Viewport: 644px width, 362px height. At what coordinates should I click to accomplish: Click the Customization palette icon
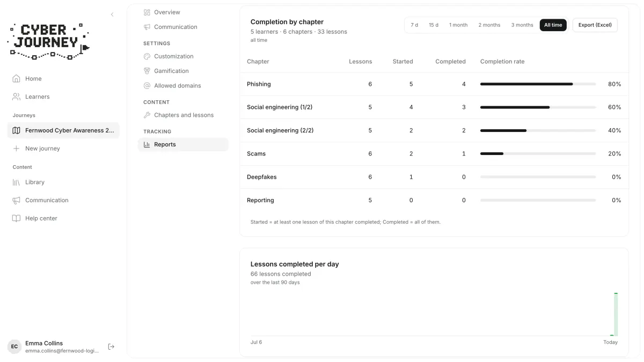[147, 56]
